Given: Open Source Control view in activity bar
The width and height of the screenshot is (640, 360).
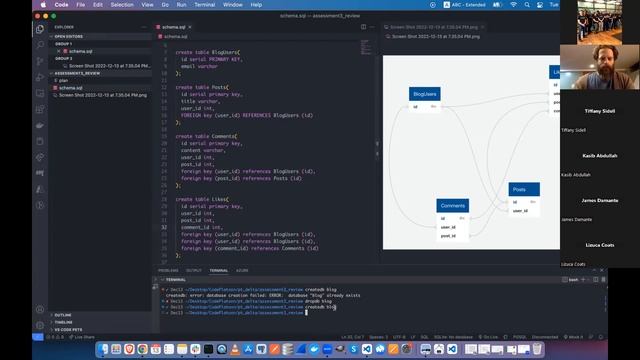Looking at the screenshot, I should [40, 61].
